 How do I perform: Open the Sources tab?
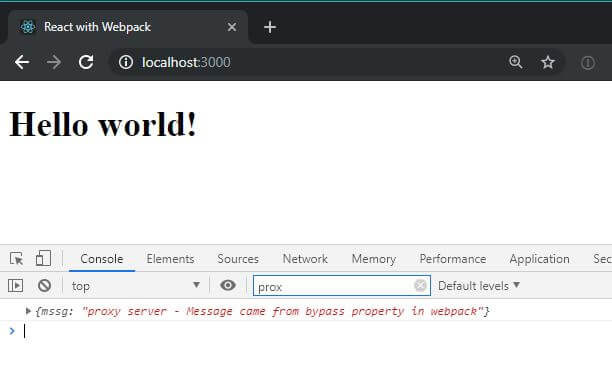click(238, 259)
